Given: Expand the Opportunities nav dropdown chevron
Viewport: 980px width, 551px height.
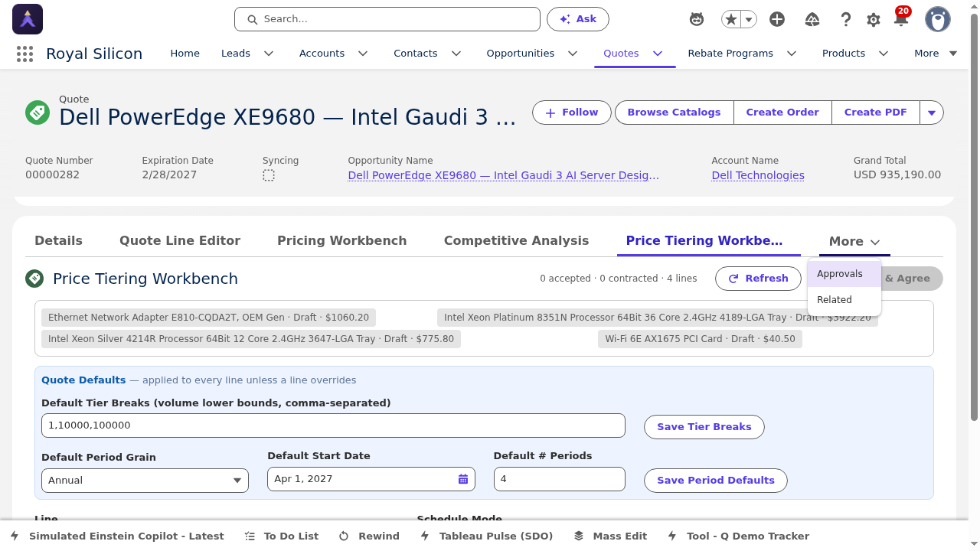Looking at the screenshot, I should 573,54.
